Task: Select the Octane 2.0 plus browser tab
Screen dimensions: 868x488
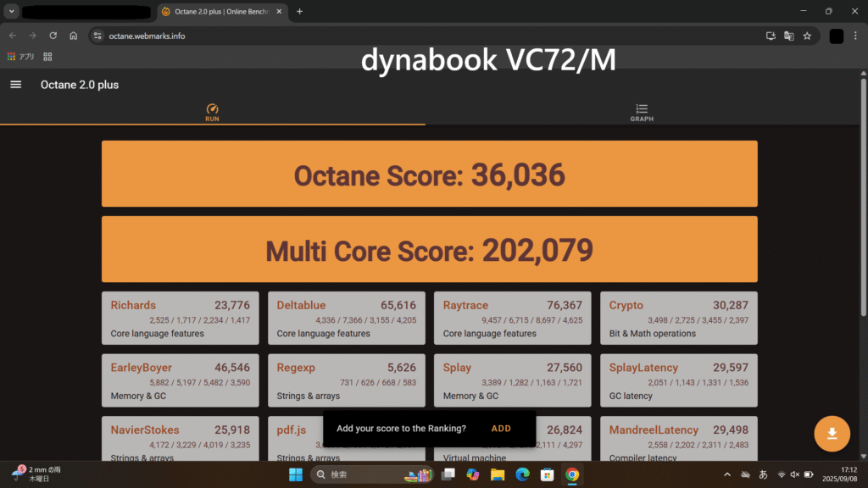Action: click(x=223, y=12)
